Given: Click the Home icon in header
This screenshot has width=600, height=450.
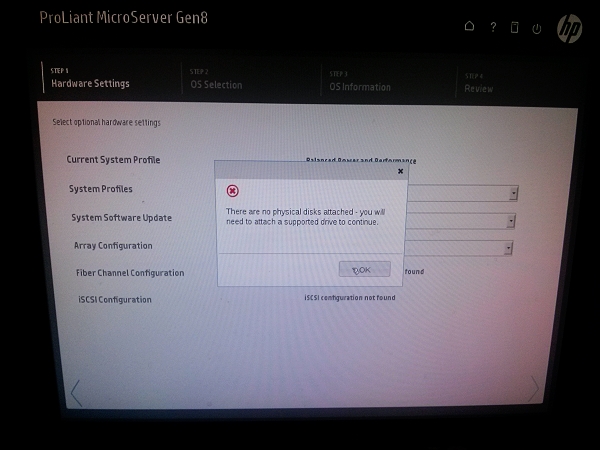Looking at the screenshot, I should (470, 26).
